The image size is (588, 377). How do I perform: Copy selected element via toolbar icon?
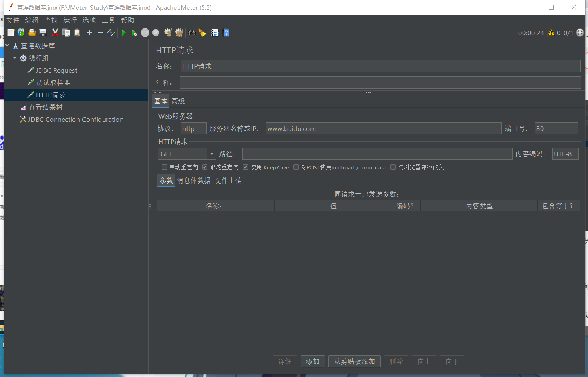coord(66,33)
